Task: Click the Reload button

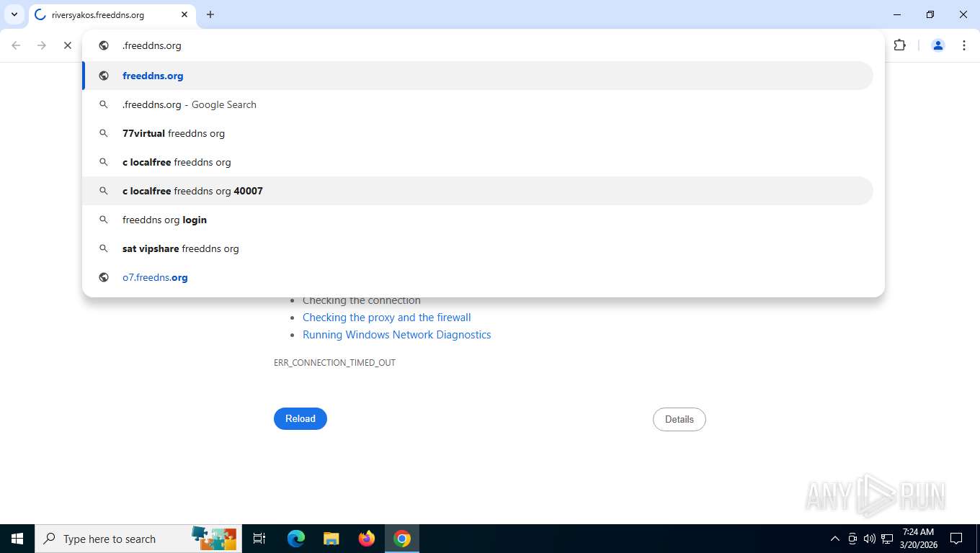Action: tap(300, 418)
